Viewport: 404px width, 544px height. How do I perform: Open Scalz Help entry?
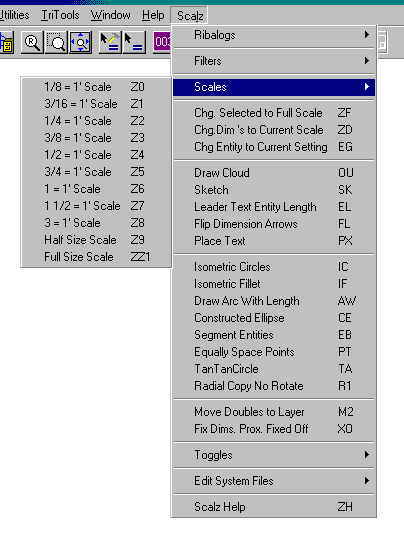point(274,507)
